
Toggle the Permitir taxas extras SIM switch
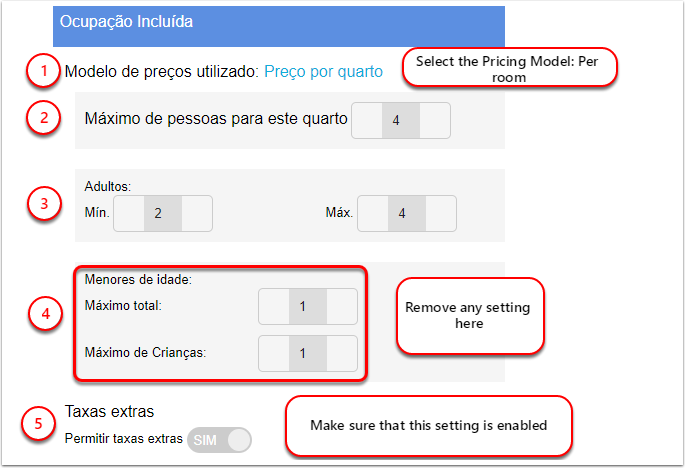pos(219,439)
